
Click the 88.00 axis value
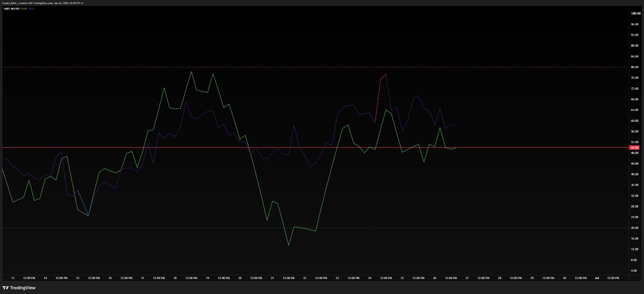[x=635, y=46]
